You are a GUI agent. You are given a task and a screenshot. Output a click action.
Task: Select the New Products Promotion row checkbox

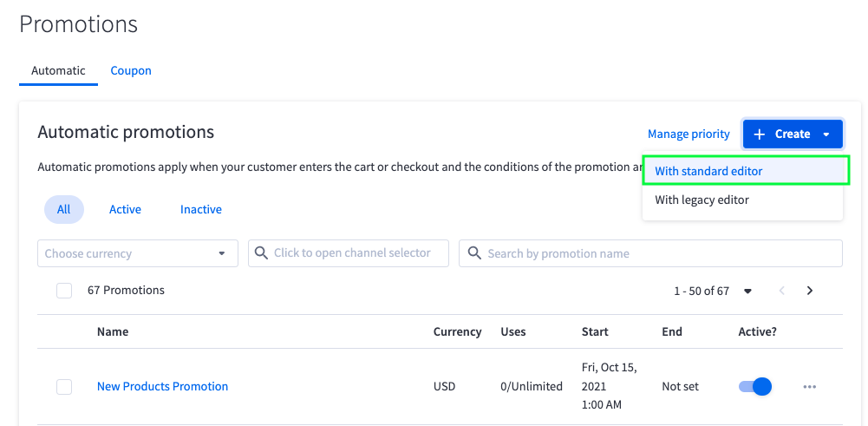pos(64,387)
